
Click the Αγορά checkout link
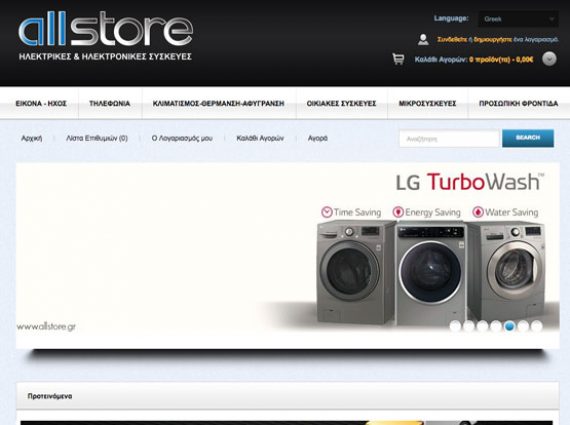(318, 138)
